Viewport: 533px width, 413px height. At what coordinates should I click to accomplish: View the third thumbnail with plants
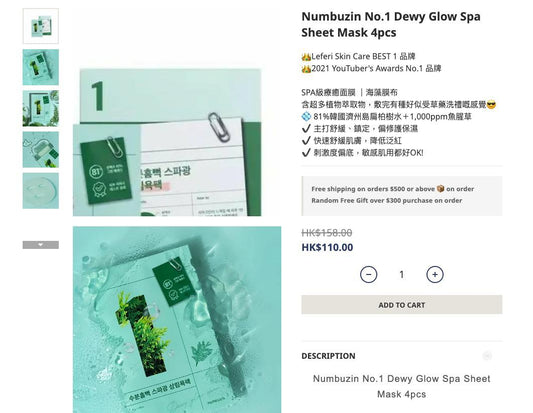40,108
